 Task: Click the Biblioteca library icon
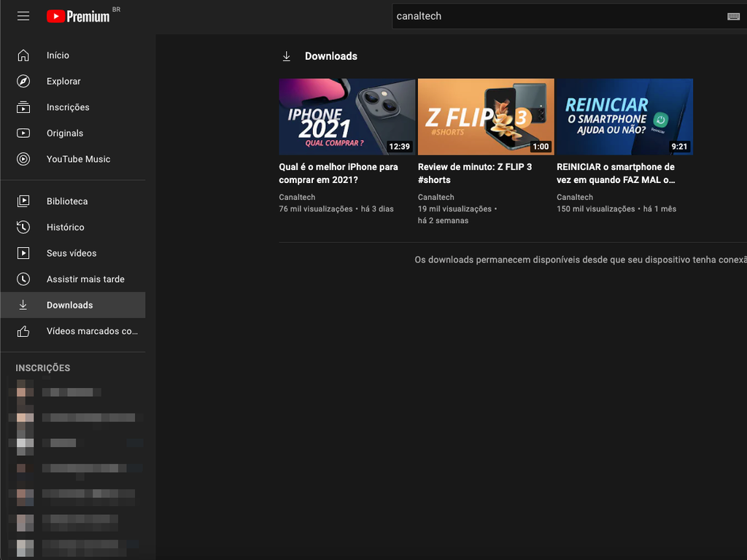[23, 201]
